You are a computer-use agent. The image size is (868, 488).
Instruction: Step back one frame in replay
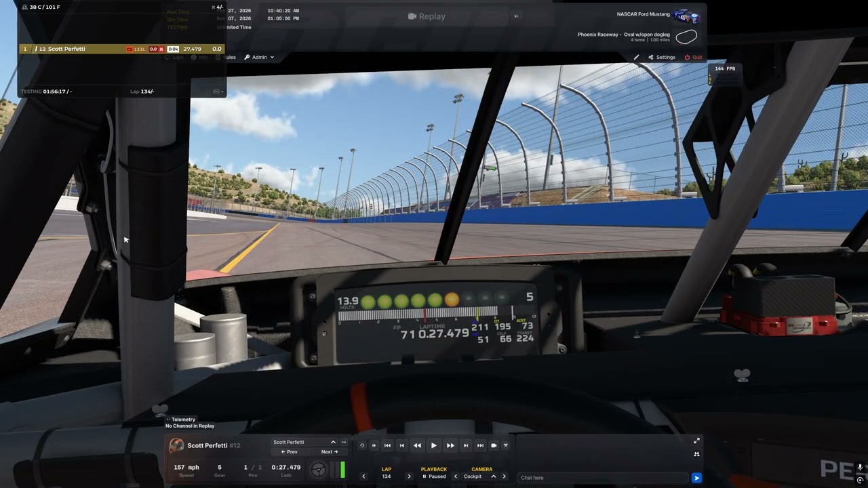pyautogui.click(x=402, y=445)
